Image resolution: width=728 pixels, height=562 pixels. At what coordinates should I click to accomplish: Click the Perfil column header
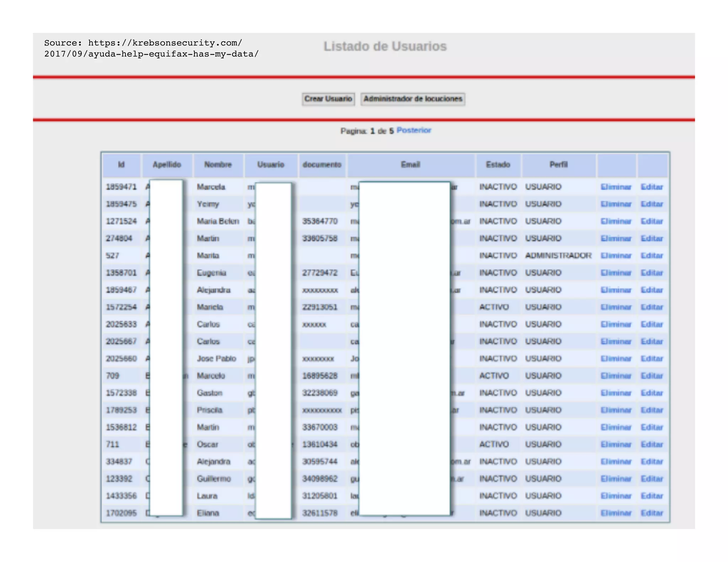[x=558, y=165]
